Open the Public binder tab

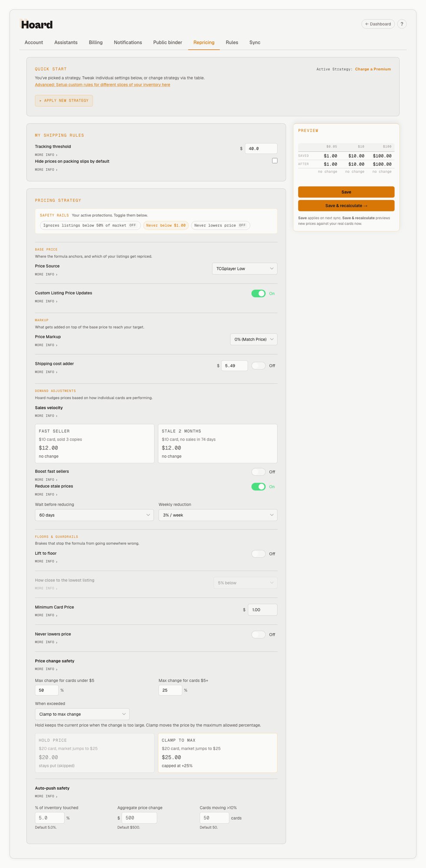click(167, 43)
